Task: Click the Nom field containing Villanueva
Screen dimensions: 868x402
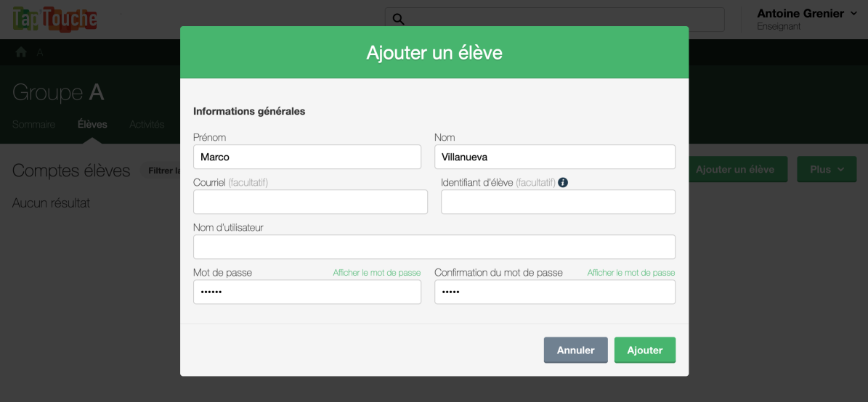Action: [x=554, y=157]
